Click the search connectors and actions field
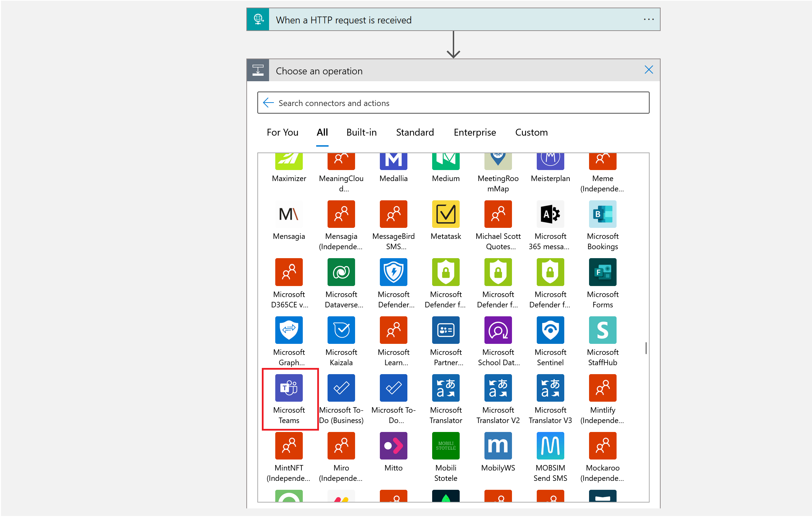 click(x=458, y=103)
